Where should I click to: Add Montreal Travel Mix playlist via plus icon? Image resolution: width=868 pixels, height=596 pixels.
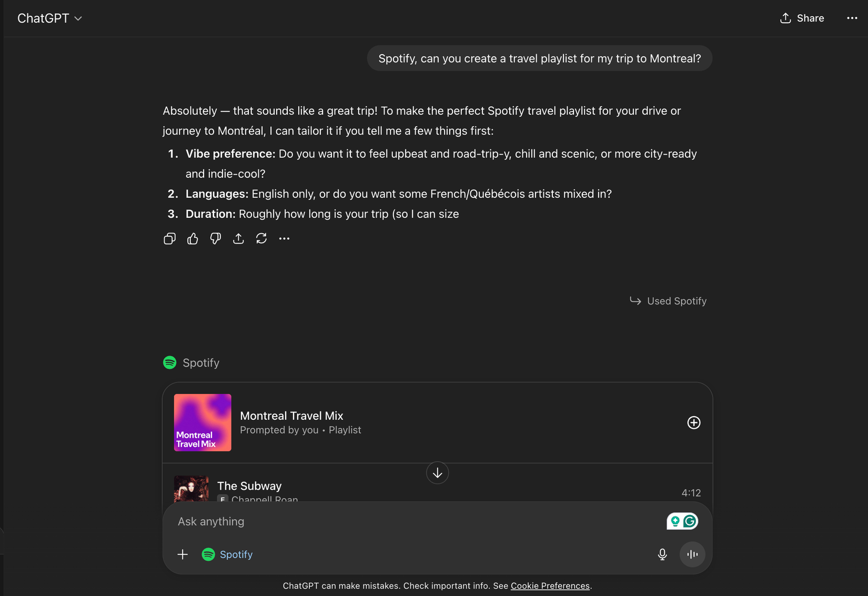pos(693,422)
